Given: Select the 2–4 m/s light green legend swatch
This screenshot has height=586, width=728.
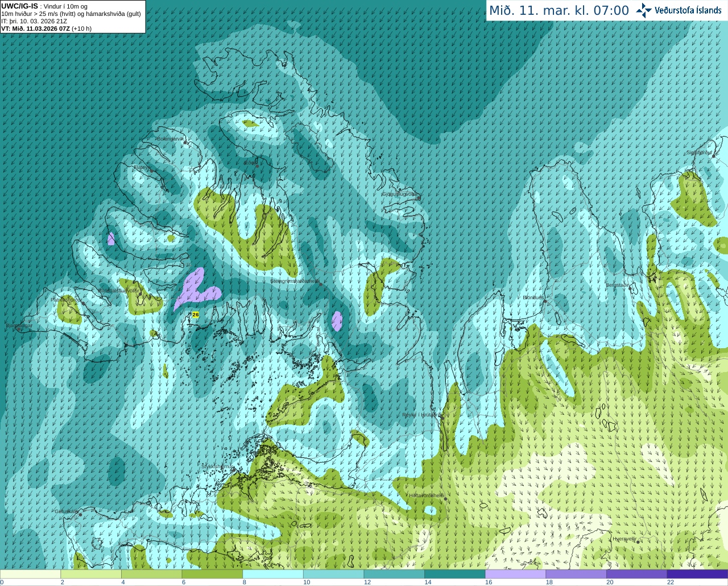Looking at the screenshot, I should (x=91, y=574).
